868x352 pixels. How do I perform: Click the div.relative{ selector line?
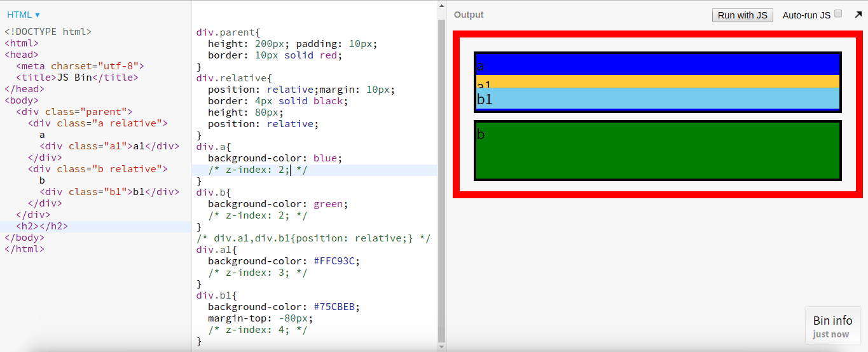point(234,78)
